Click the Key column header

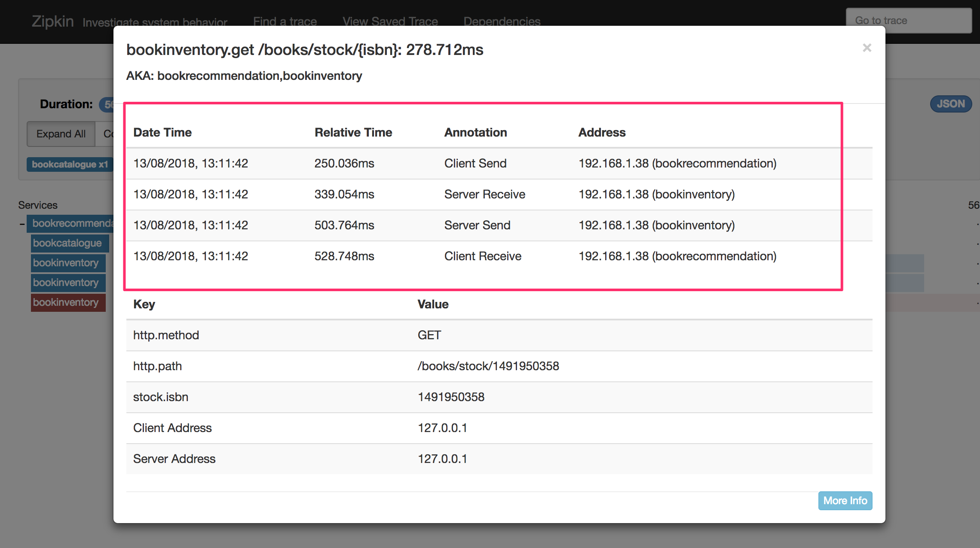pyautogui.click(x=144, y=304)
